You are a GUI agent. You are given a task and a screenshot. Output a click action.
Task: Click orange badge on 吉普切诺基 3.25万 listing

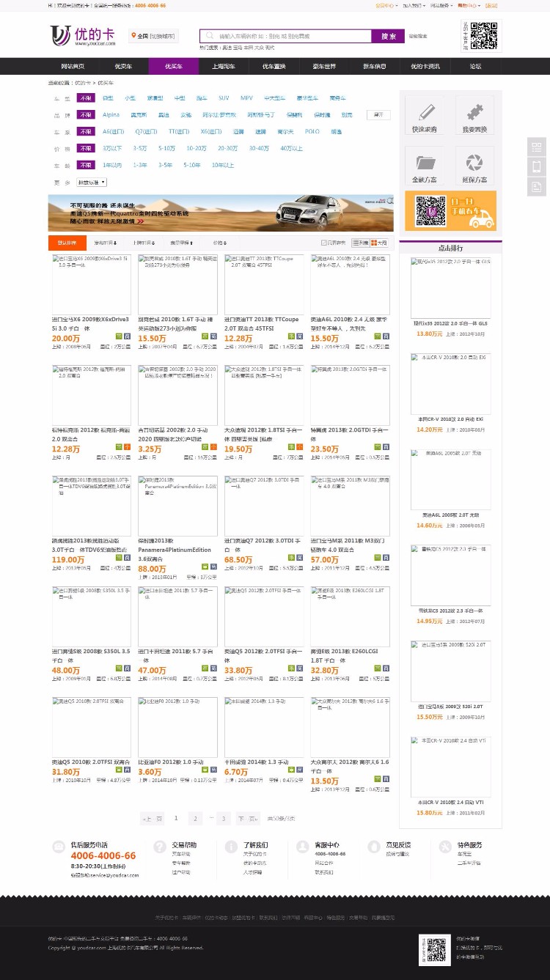tap(213, 447)
